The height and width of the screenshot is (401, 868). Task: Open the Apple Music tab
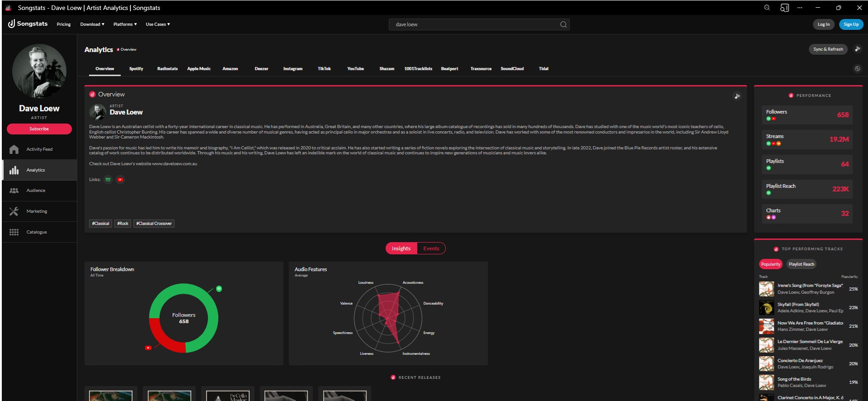(x=199, y=69)
